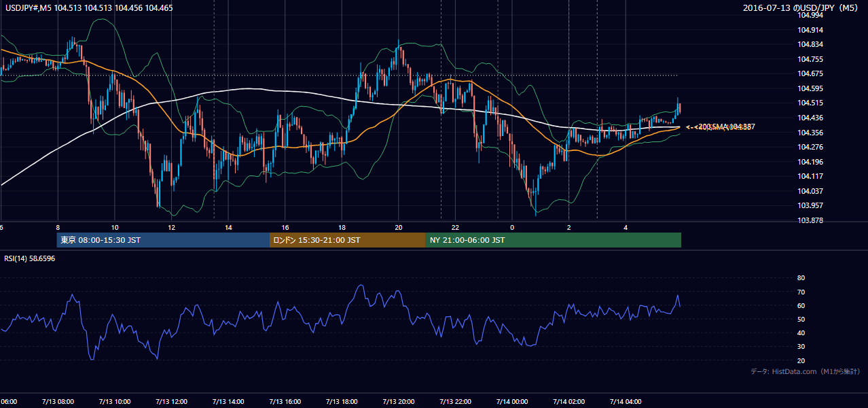Click price axis label 103.957
The width and height of the screenshot is (868, 408).
coord(810,205)
